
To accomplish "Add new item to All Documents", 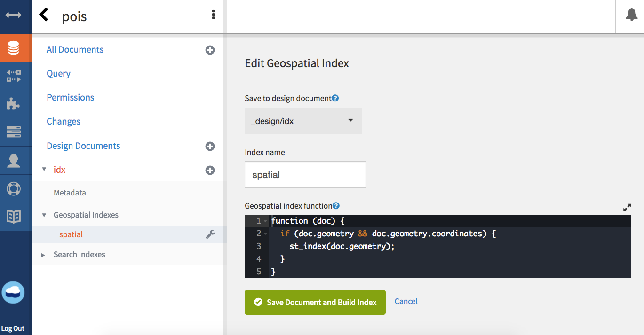I will click(x=210, y=50).
